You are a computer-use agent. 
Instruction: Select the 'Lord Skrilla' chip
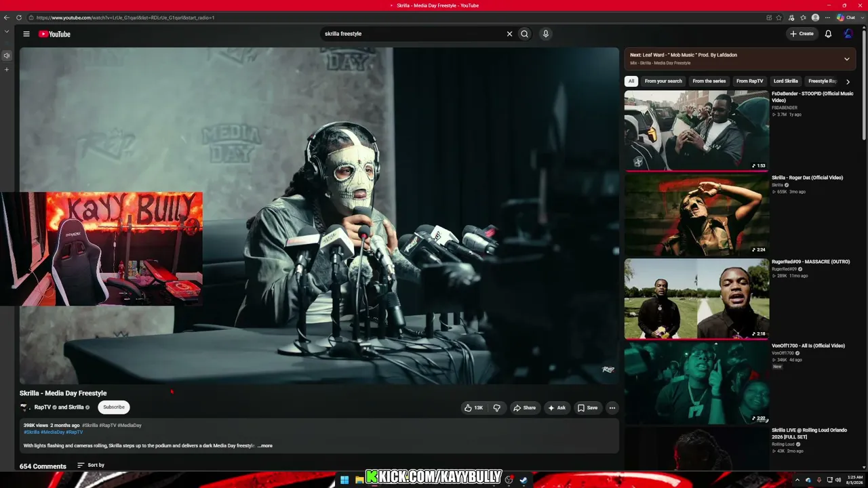786,81
